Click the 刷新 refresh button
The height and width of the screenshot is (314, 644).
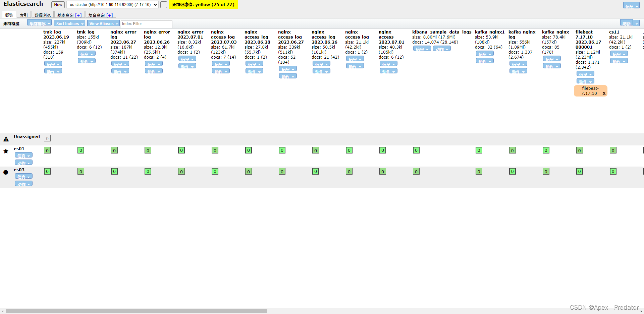coord(627,23)
